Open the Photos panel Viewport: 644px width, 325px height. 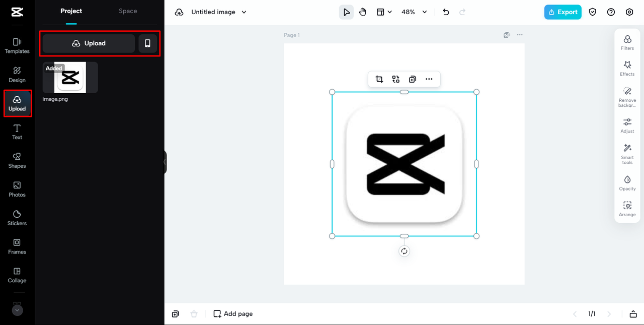(17, 189)
